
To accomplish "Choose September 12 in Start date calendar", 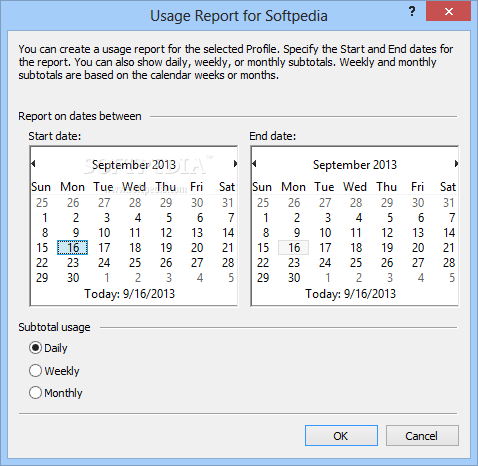I will [166, 233].
